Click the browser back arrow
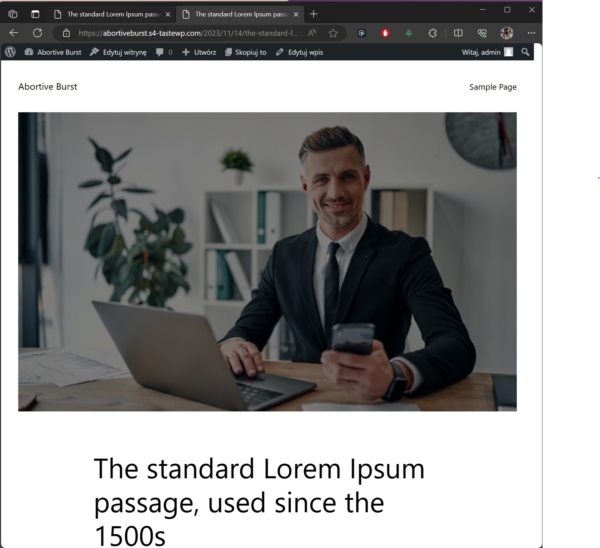The image size is (600, 548). 14,33
